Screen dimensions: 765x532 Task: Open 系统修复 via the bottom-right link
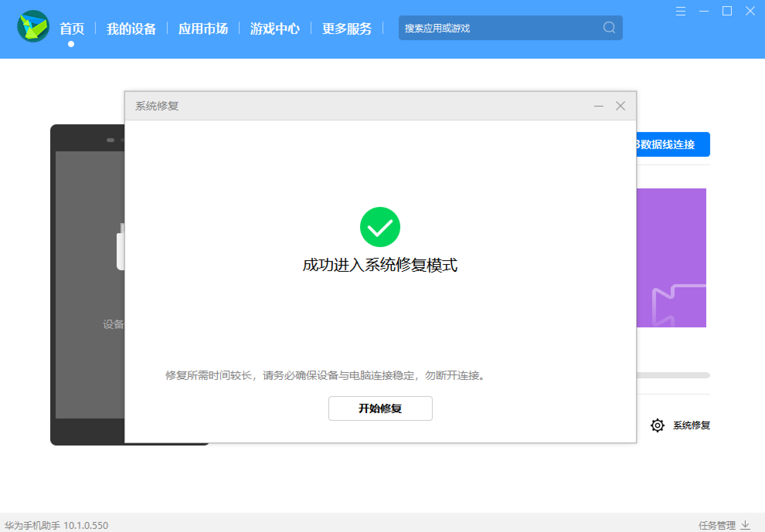point(691,425)
